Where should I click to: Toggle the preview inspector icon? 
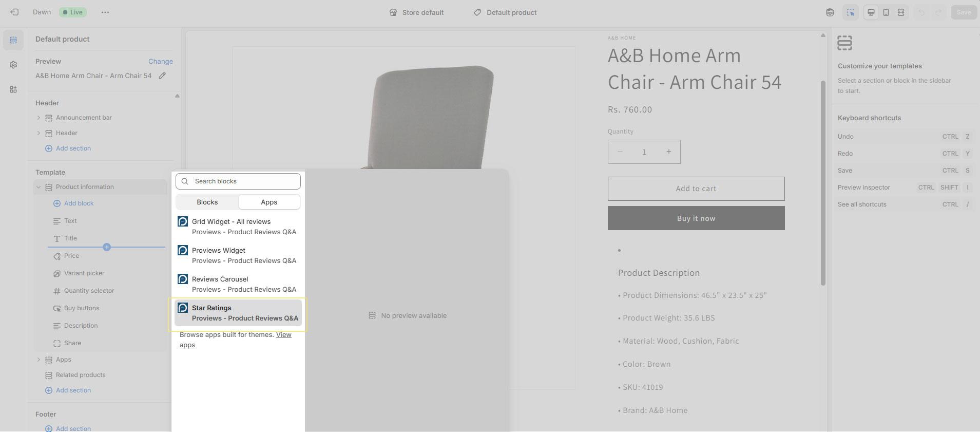tap(851, 12)
